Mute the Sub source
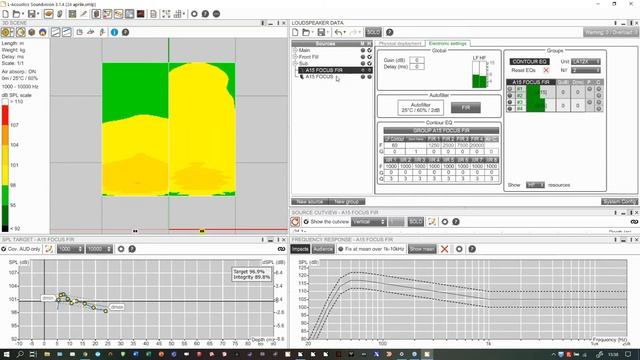The image size is (640, 360). [x=362, y=64]
